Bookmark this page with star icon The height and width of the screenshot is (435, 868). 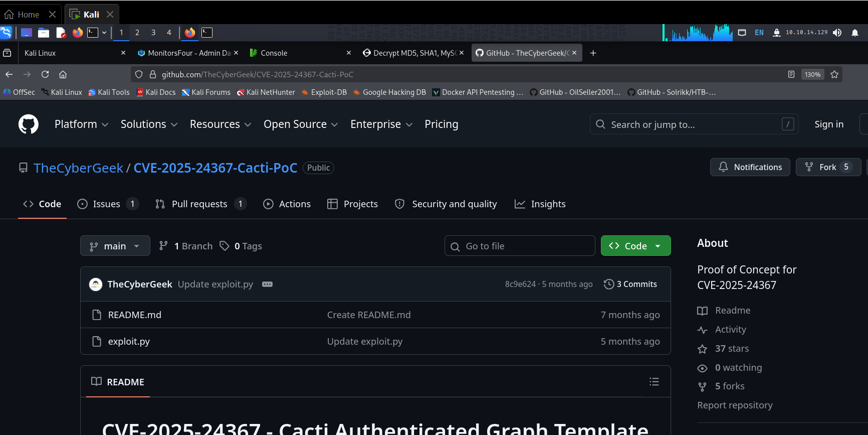pyautogui.click(x=834, y=74)
